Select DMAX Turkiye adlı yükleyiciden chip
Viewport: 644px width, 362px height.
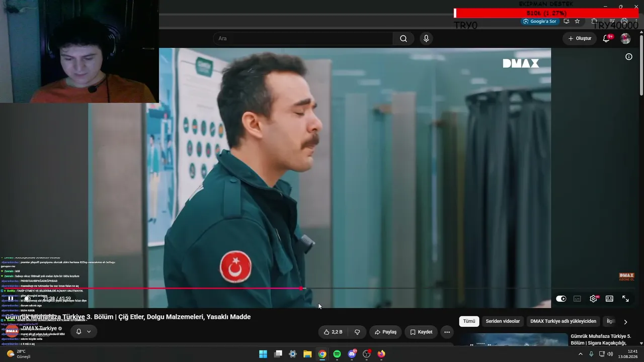click(563, 321)
